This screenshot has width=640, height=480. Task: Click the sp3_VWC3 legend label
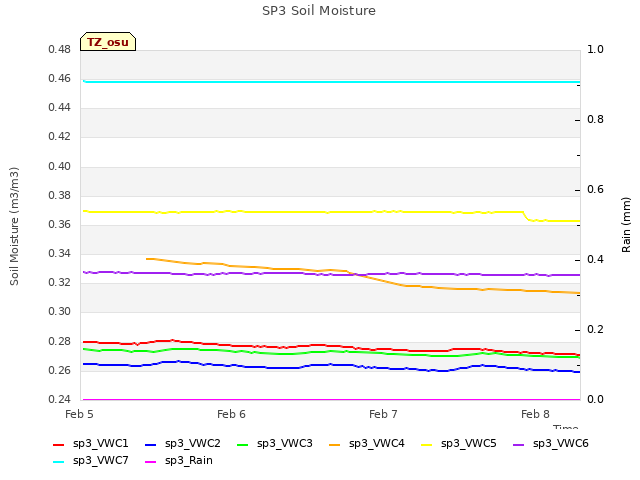(x=284, y=443)
